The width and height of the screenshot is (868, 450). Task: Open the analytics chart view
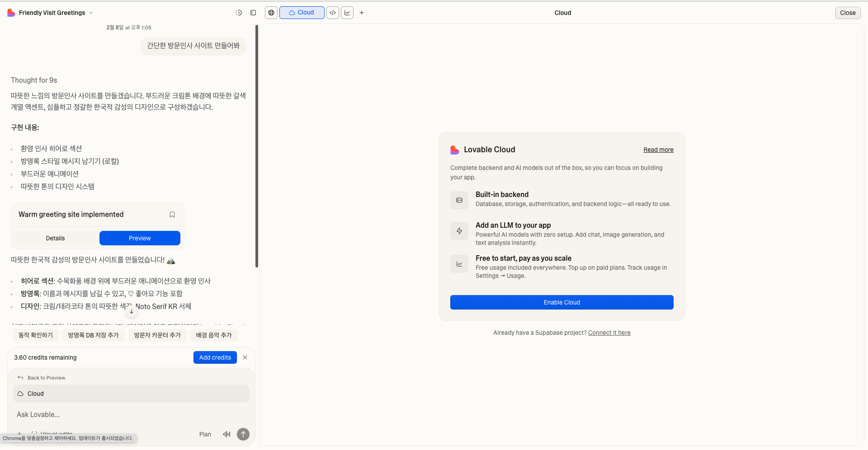coord(347,13)
